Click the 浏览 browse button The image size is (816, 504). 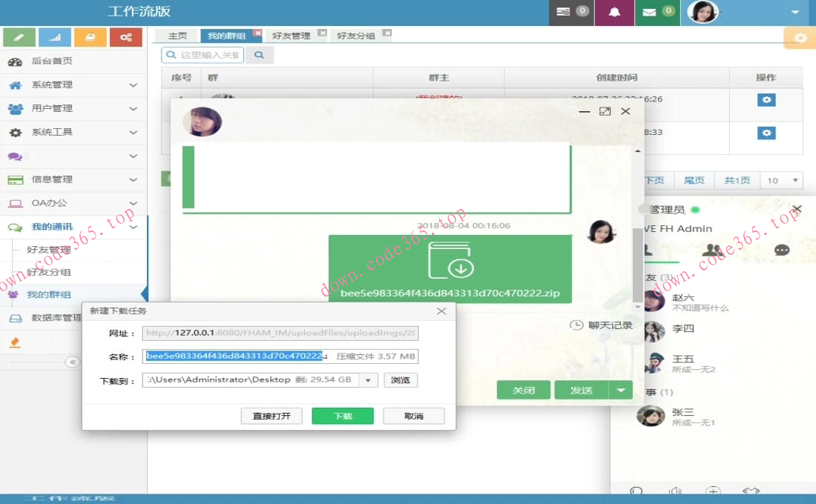[401, 380]
